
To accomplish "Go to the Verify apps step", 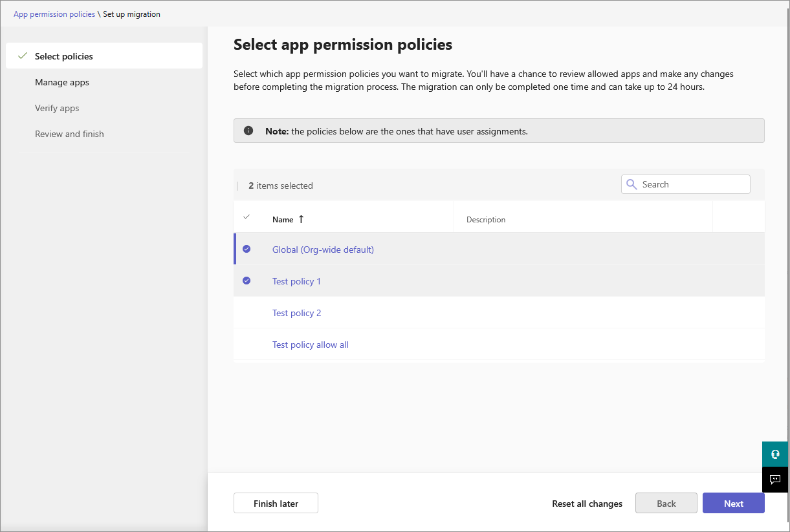I will 57,108.
